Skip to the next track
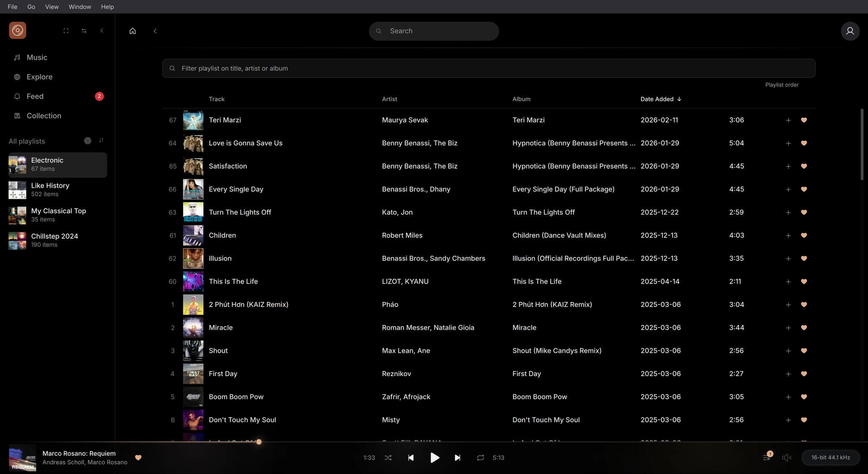 pyautogui.click(x=457, y=458)
